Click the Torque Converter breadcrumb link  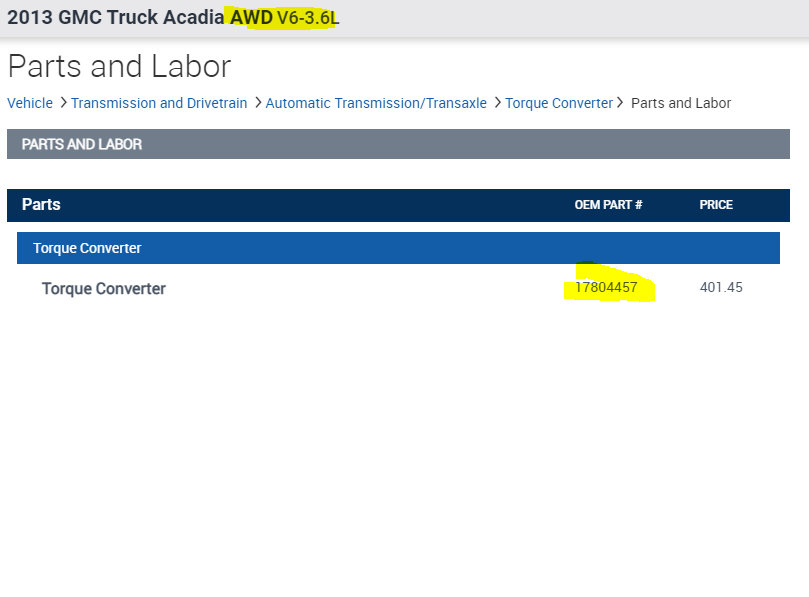[x=558, y=103]
